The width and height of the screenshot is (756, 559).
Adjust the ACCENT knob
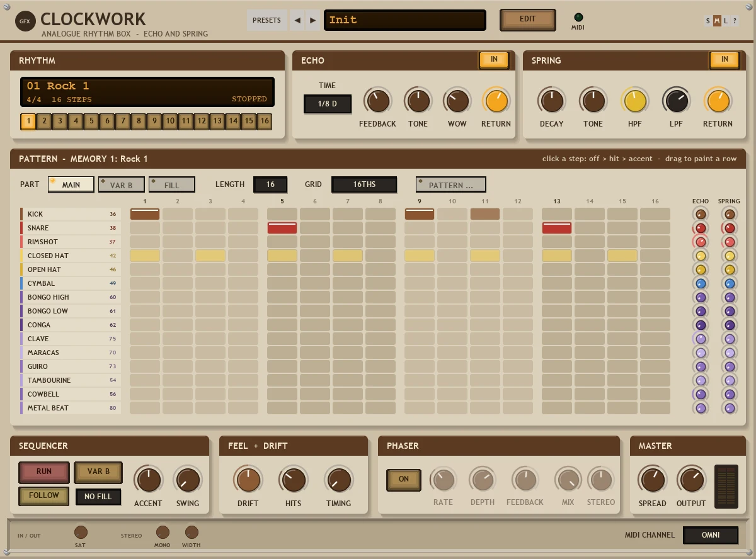[149, 480]
